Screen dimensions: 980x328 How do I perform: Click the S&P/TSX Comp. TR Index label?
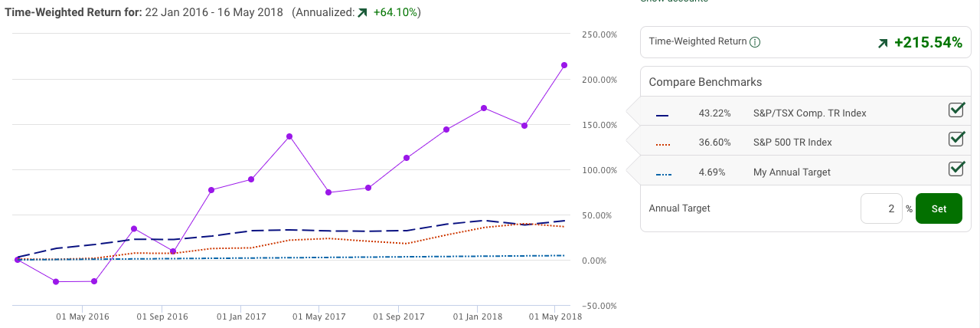pyautogui.click(x=810, y=113)
